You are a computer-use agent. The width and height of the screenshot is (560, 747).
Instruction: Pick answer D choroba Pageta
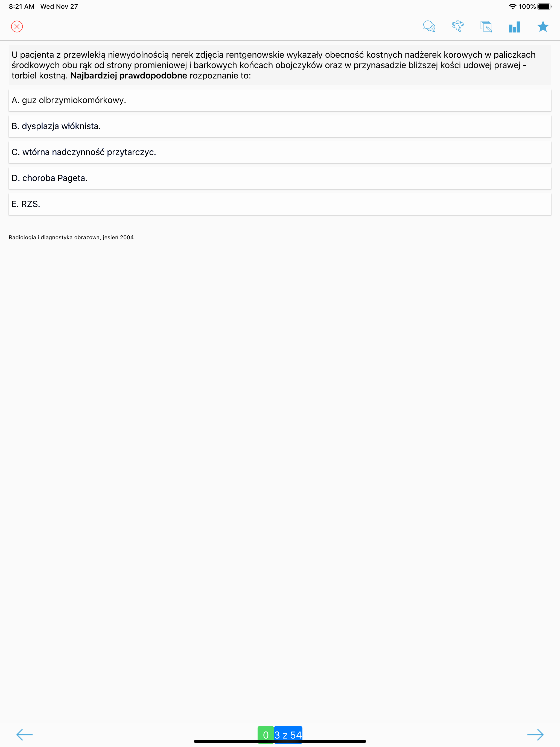(280, 178)
